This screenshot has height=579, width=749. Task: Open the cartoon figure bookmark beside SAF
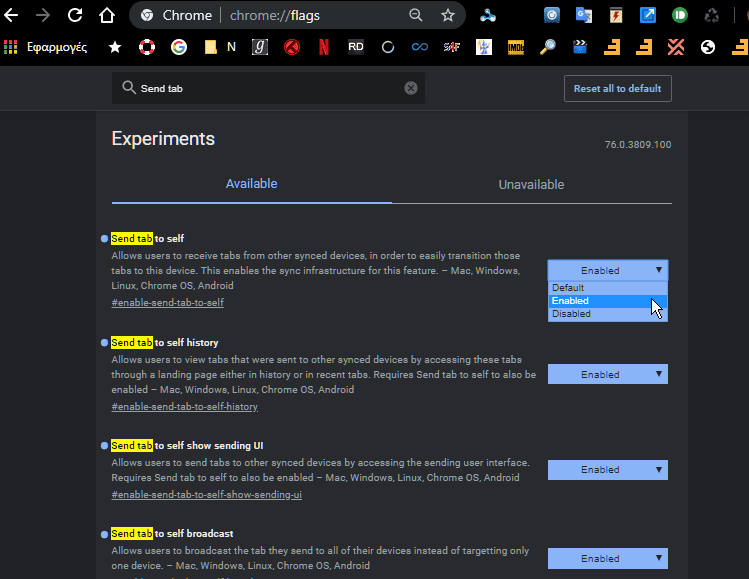point(484,47)
